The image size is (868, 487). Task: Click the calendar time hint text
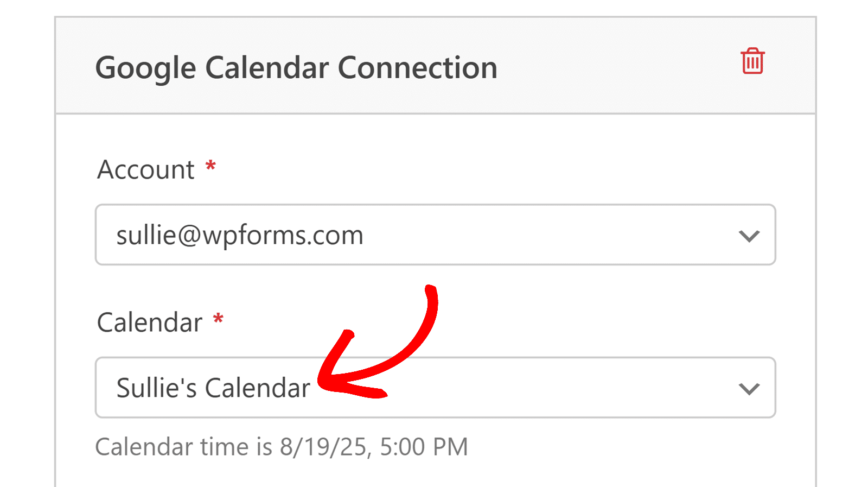281,447
